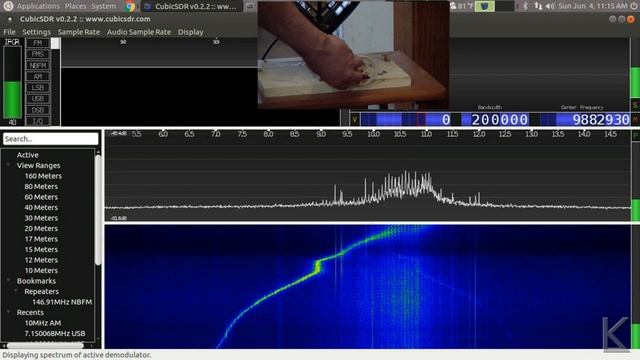Select the 40 Meters view range
The width and height of the screenshot is (640, 360).
click(41, 207)
